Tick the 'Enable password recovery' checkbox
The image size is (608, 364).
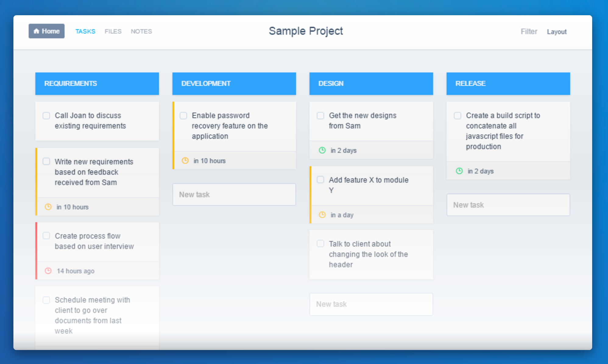(x=183, y=116)
